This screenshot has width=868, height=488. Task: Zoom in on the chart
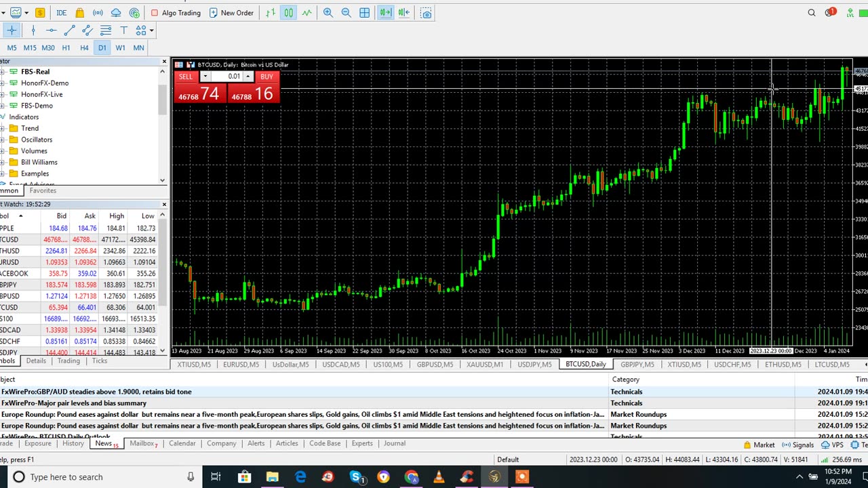tap(328, 13)
